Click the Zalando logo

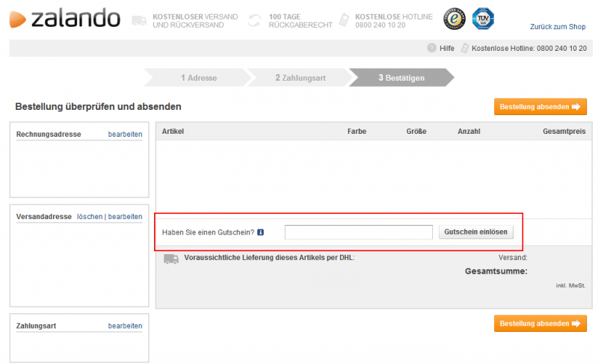(66, 17)
